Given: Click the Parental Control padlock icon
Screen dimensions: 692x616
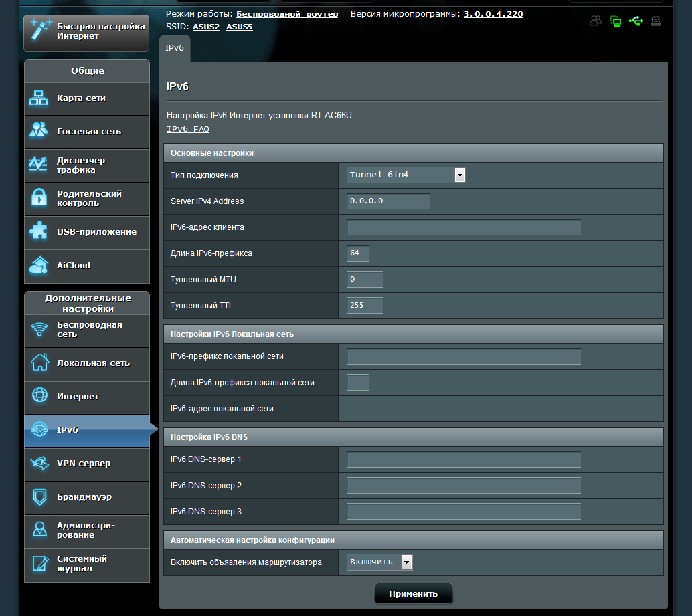Looking at the screenshot, I should coord(39,197).
